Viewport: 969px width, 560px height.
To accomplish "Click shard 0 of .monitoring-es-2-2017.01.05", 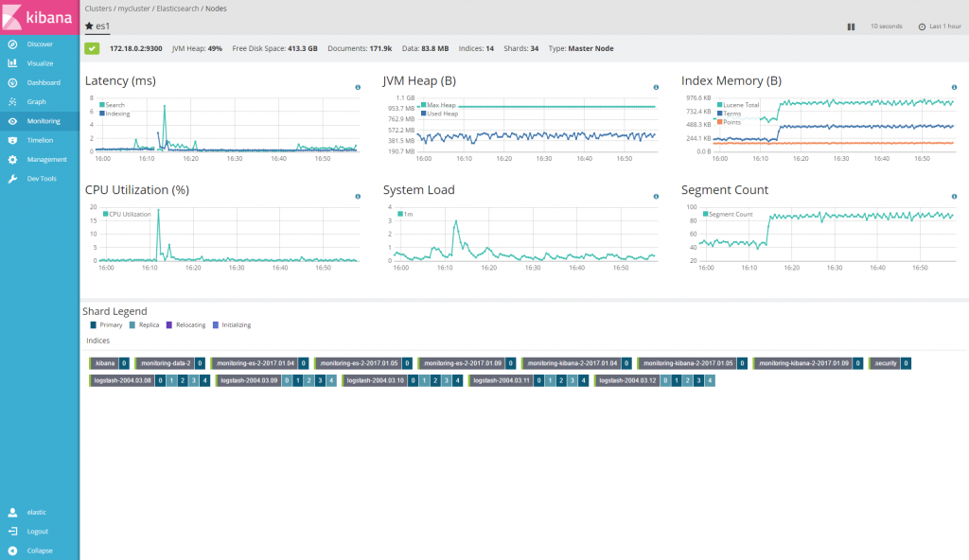I will pyautogui.click(x=407, y=363).
